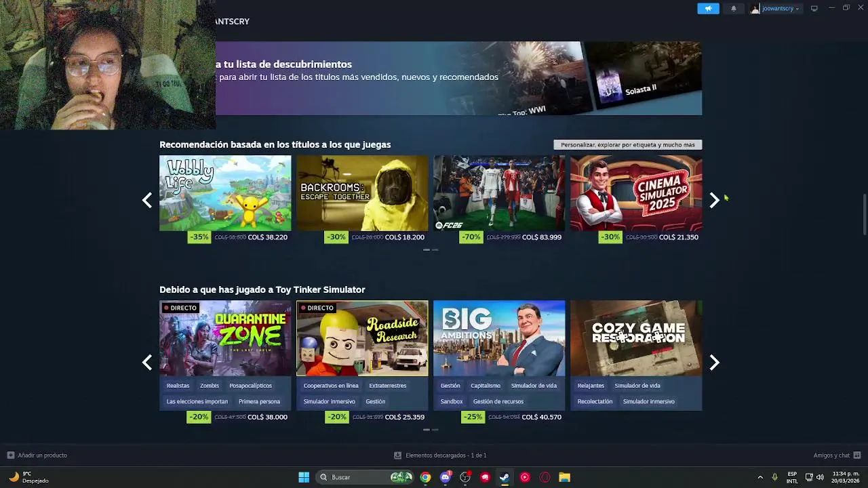Open Amigos y chat panel
The image size is (868, 488).
[837, 455]
